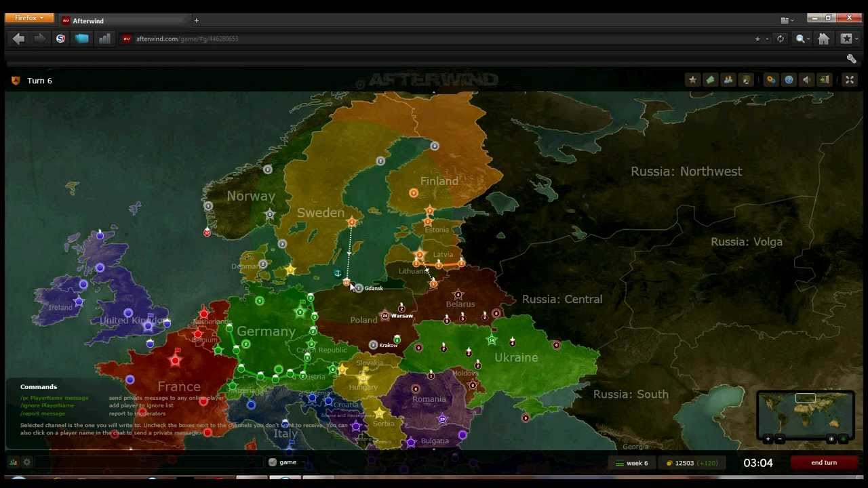Zoom out with the minimap minus button
The height and width of the screenshot is (488, 868).
pyautogui.click(x=779, y=439)
